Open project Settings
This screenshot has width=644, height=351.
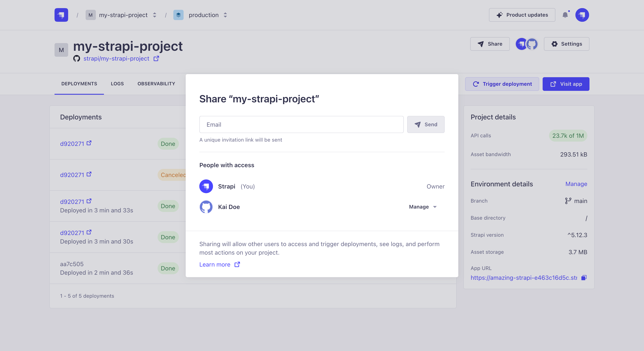click(566, 44)
